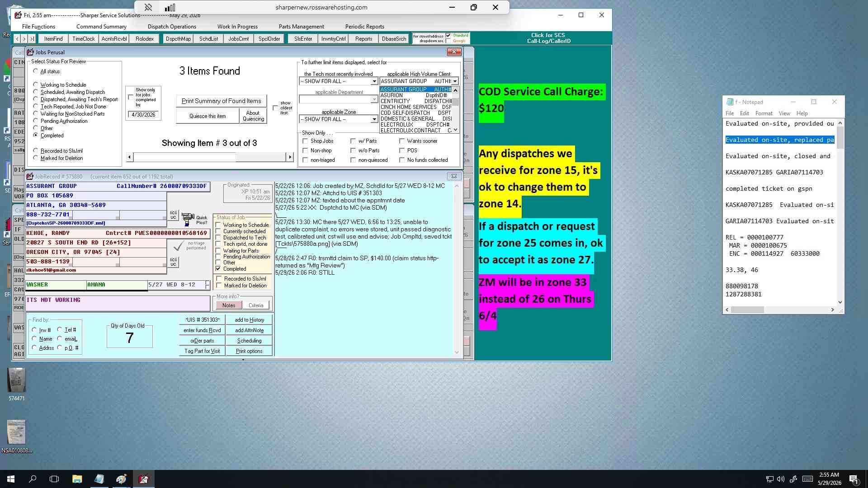This screenshot has width=868, height=488.
Task: Click the no triage performed checkmark icon
Action: pos(179,246)
